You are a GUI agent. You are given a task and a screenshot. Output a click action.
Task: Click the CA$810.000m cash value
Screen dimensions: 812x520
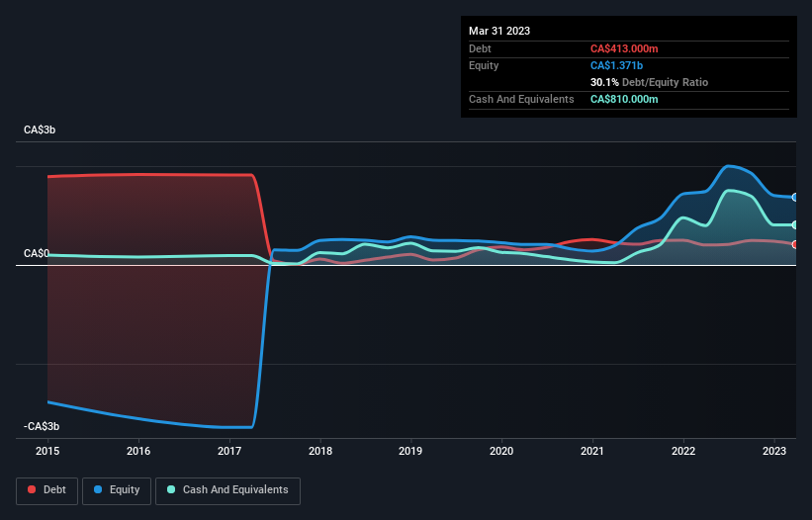click(x=624, y=99)
